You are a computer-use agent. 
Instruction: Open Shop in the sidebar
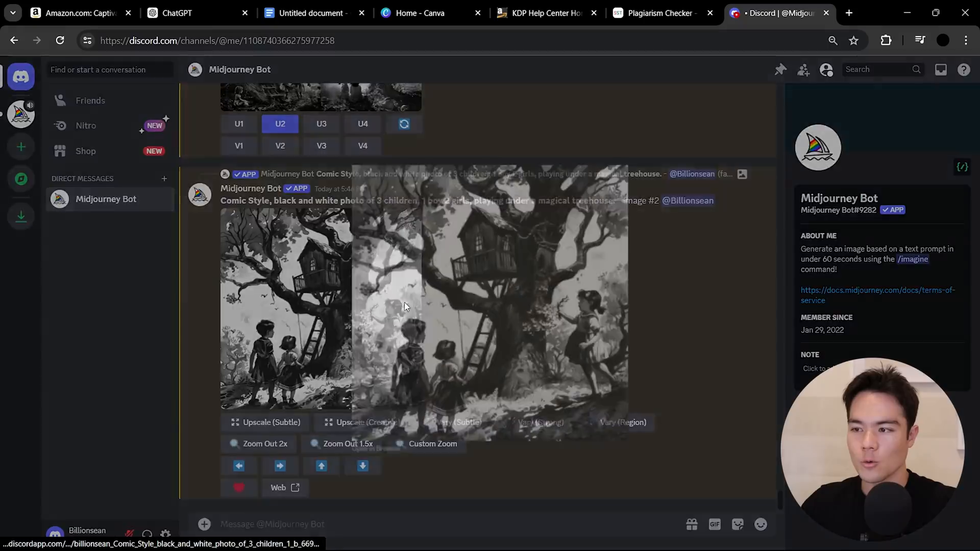(110, 151)
